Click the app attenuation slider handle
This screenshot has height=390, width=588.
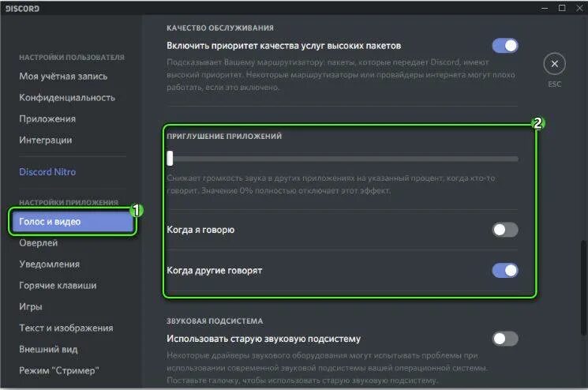170,158
